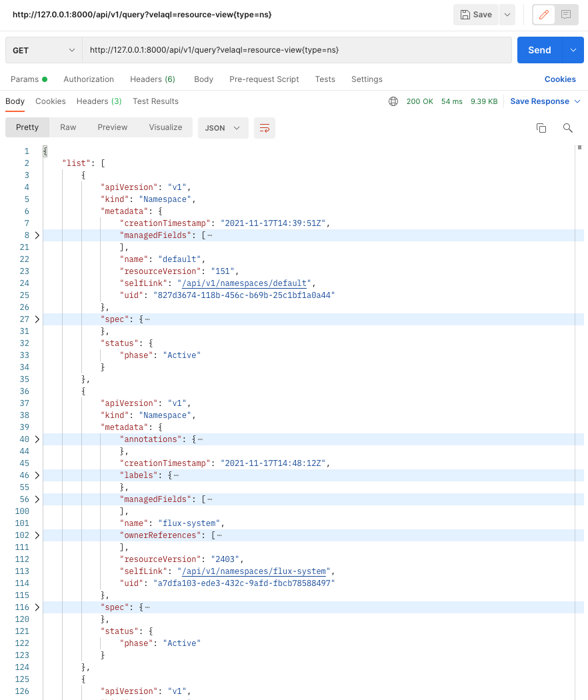The width and height of the screenshot is (588, 700).
Task: Click the uid value 827d3674-118b-456c-b69b-25c1bf1a0a44
Action: tap(244, 295)
